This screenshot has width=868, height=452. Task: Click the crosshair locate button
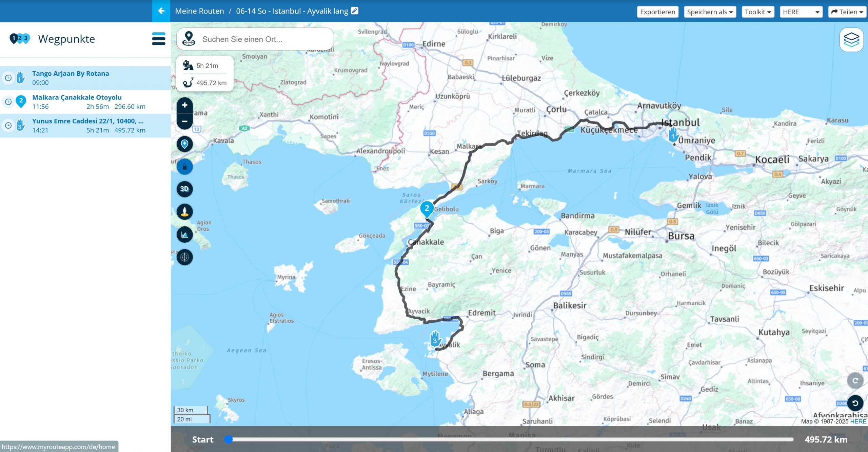click(x=185, y=257)
